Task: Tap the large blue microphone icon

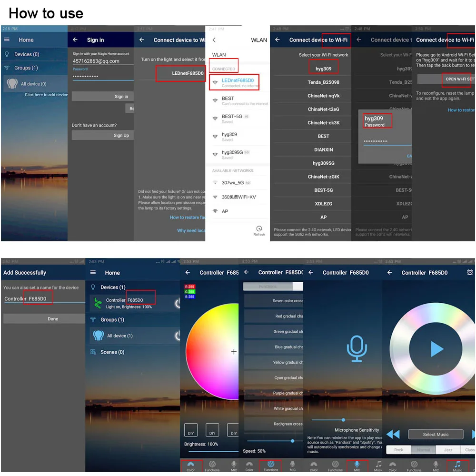Action: pyautogui.click(x=357, y=348)
